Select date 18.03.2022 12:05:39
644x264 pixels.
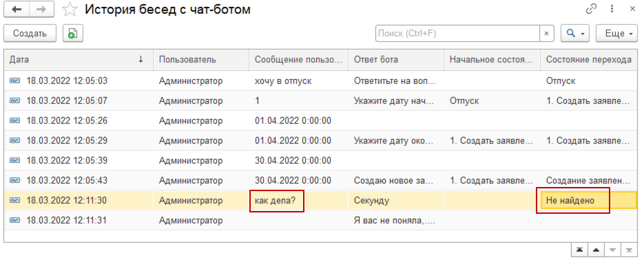point(67,160)
